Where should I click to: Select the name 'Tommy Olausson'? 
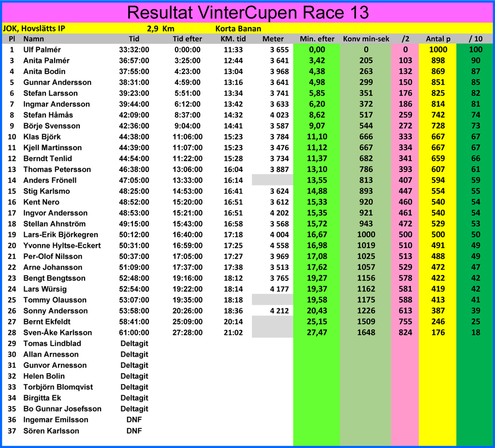pyautogui.click(x=55, y=300)
